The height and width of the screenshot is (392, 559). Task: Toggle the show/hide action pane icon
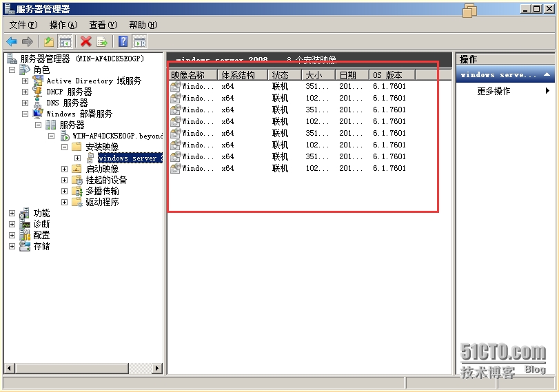pyautogui.click(x=139, y=42)
